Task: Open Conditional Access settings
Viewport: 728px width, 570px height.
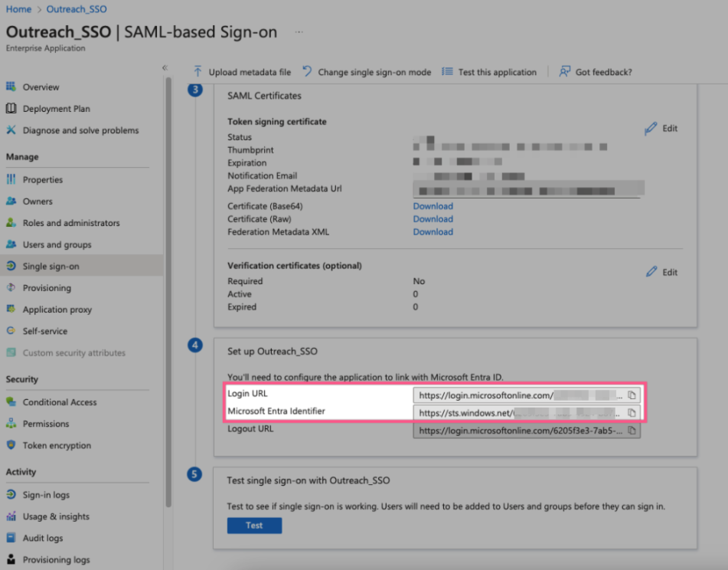Action: (x=60, y=401)
